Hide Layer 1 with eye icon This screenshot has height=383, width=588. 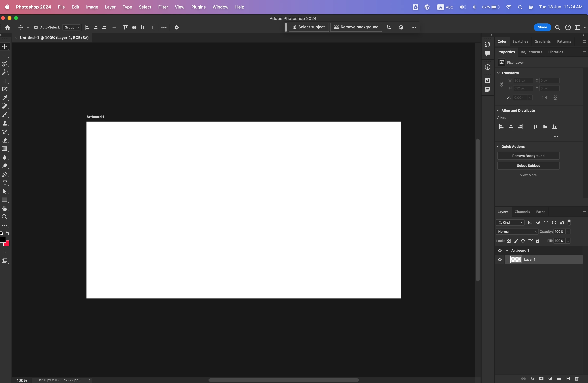500,259
